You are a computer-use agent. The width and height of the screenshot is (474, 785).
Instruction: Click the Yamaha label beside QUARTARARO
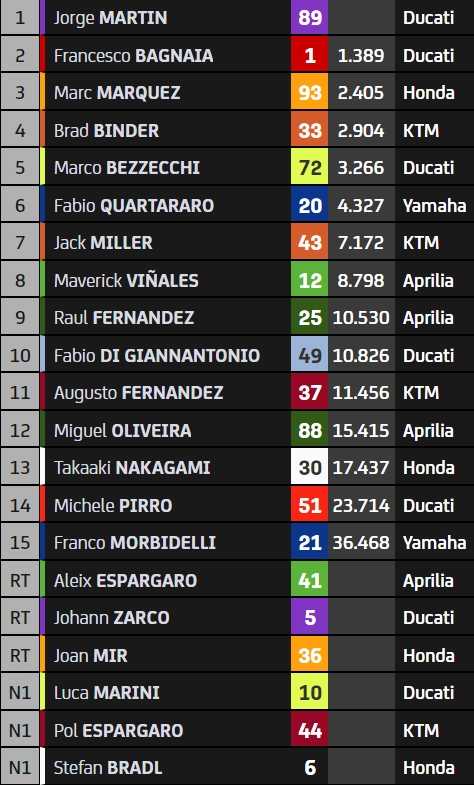[x=434, y=205]
